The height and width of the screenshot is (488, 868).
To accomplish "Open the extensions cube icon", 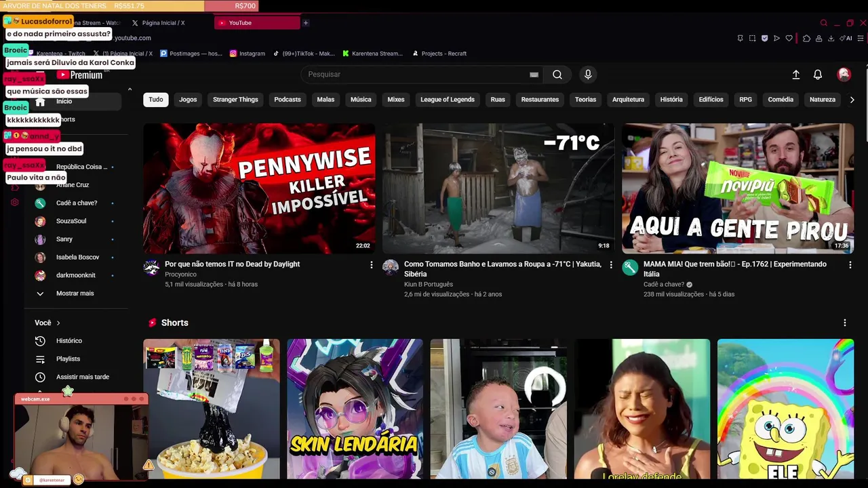I will 806,39.
